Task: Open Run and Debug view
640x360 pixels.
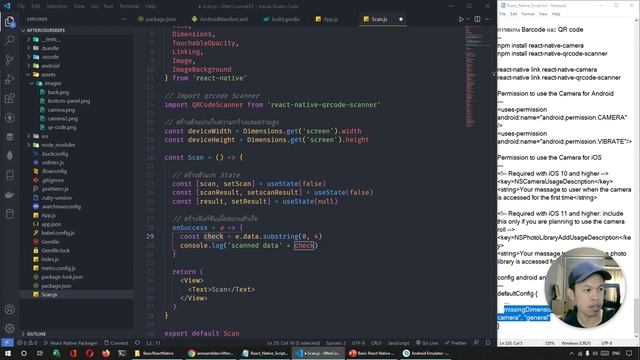Action: tap(9, 79)
